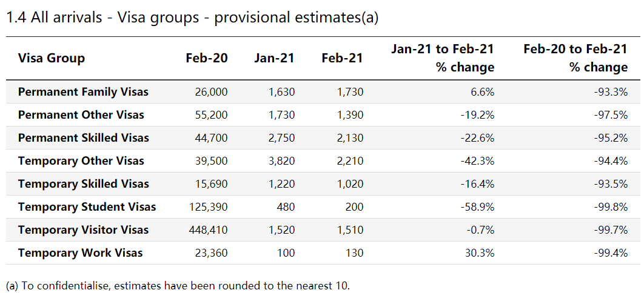Viewport: 644px width, 293px height.
Task: Select the Temporary Student Visas row label
Action: tap(87, 207)
